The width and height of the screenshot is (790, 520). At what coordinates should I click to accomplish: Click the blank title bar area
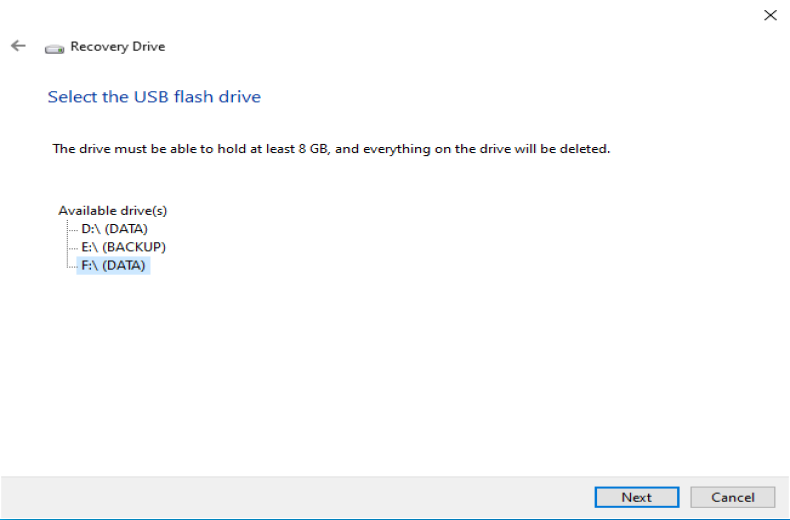pyautogui.click(x=400, y=15)
